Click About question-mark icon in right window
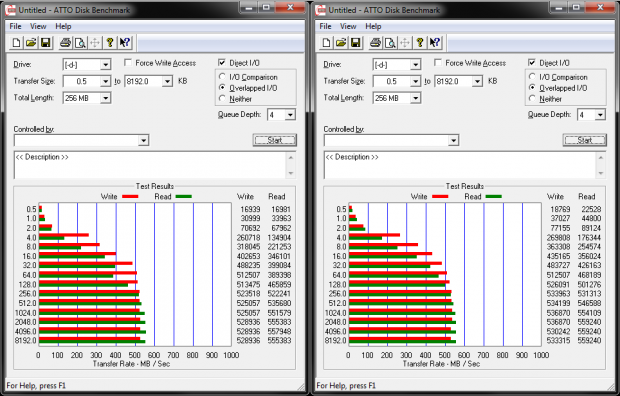 click(420, 43)
